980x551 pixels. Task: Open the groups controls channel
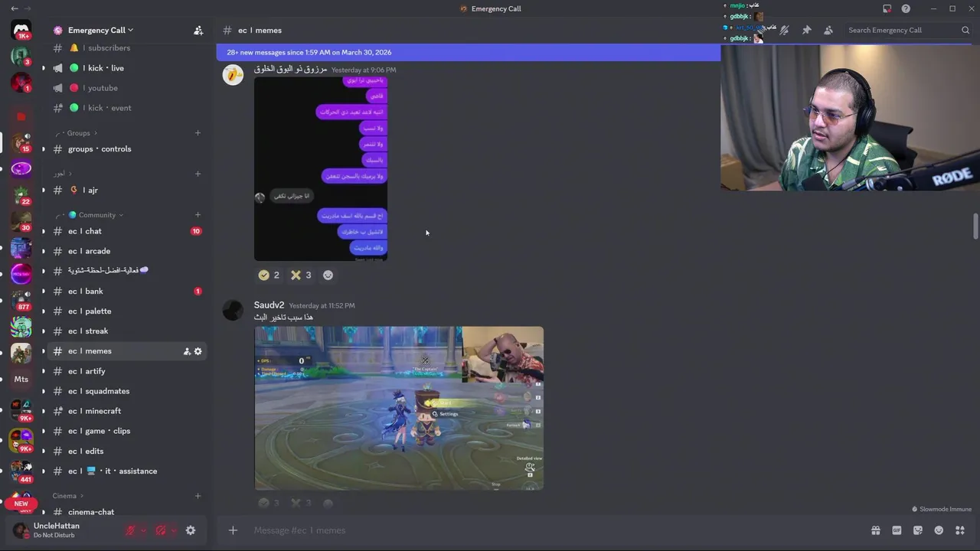(x=128, y=149)
